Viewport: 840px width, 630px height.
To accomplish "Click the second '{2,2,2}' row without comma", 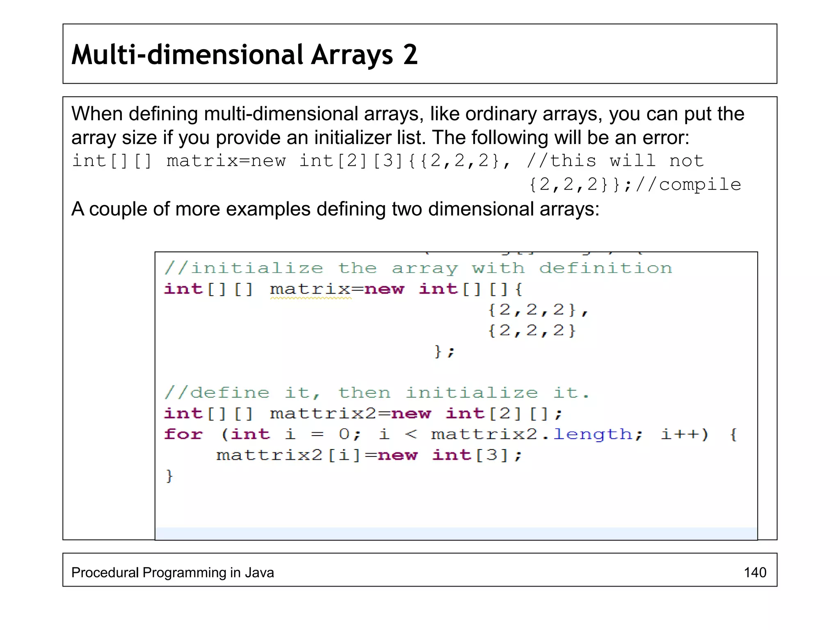I will [x=532, y=331].
